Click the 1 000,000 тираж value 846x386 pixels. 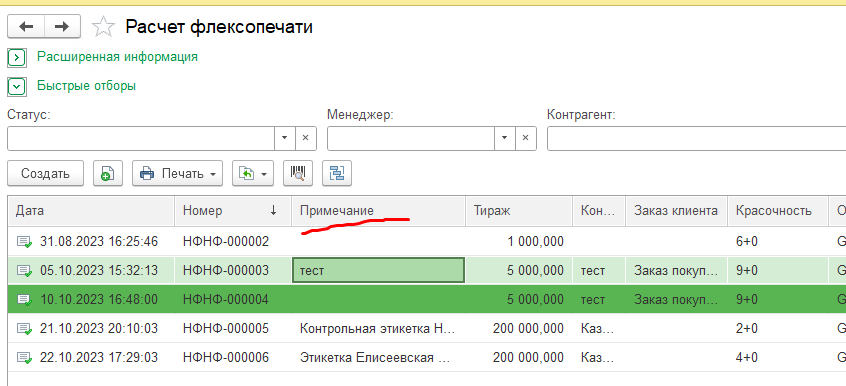[x=535, y=241]
